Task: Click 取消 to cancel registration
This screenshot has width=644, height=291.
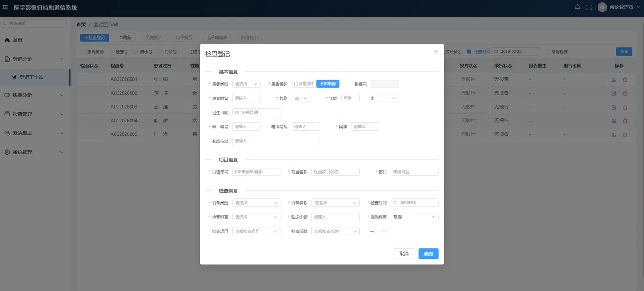Action: 404,254
